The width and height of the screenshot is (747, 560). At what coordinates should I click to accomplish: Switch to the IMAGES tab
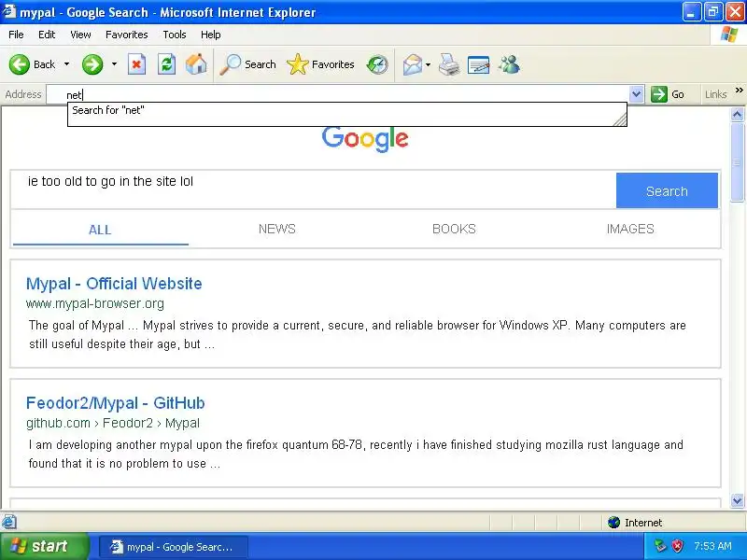coord(630,229)
